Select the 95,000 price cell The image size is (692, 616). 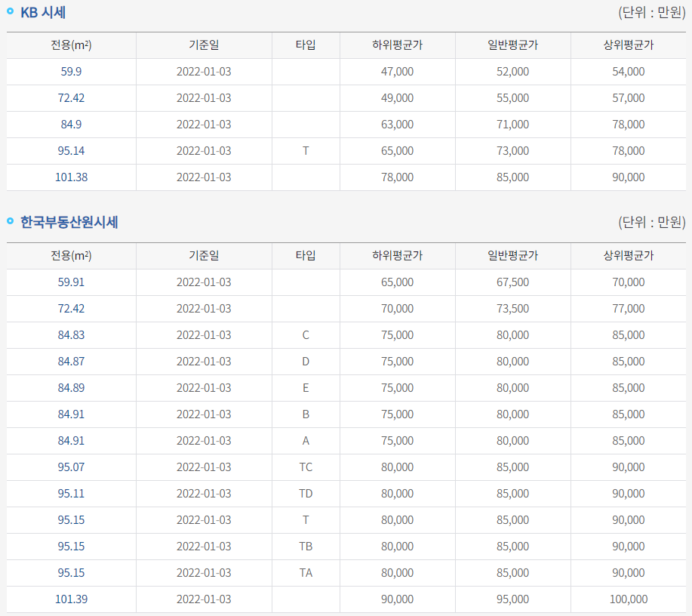tap(513, 599)
